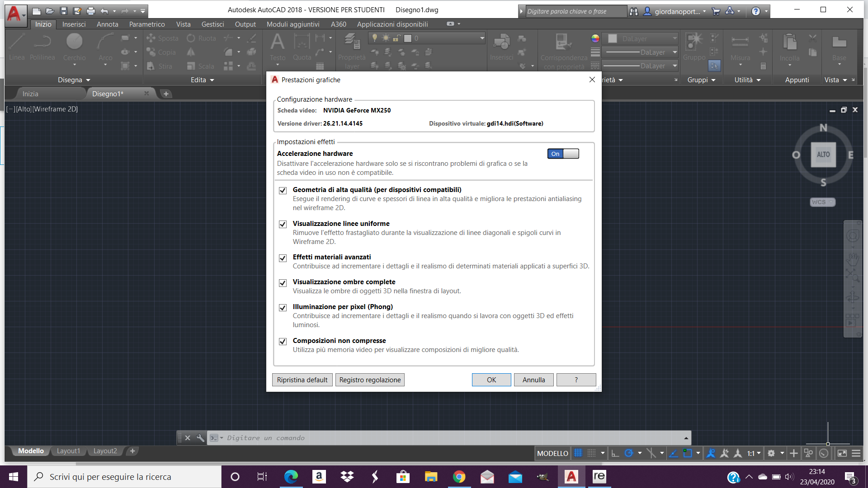Viewport: 868px width, 488px height.
Task: Select the Cerchio tool
Action: (x=74, y=47)
